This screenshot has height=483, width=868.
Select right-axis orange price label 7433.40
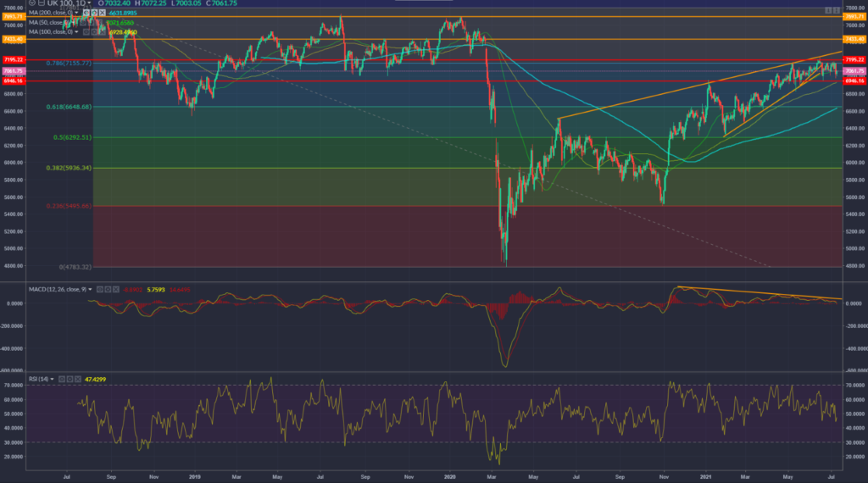coord(854,39)
